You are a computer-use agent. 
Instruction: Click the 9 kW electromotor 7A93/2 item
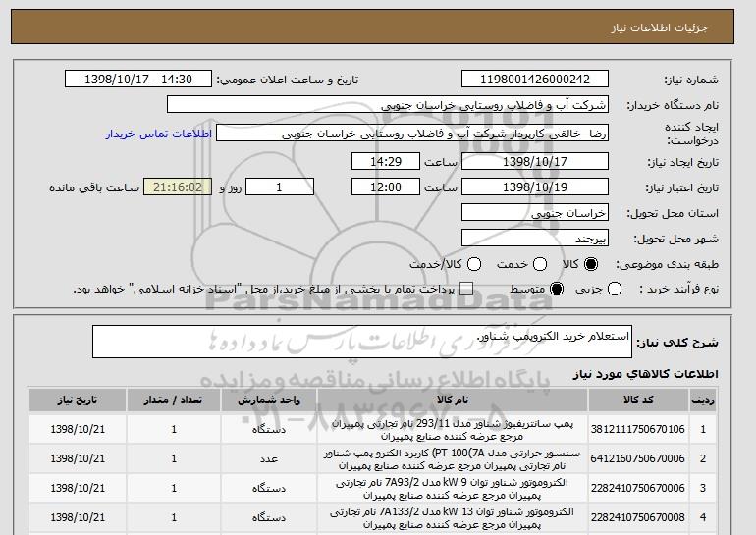coord(453,489)
